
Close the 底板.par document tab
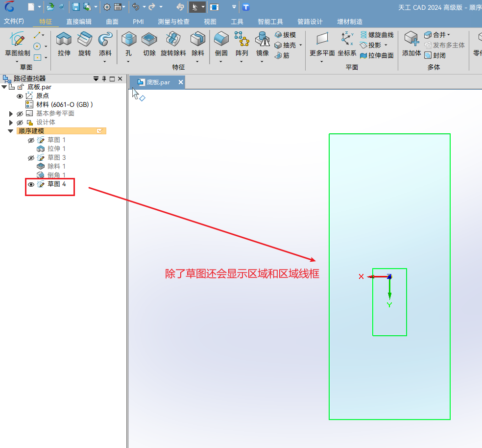coord(181,82)
